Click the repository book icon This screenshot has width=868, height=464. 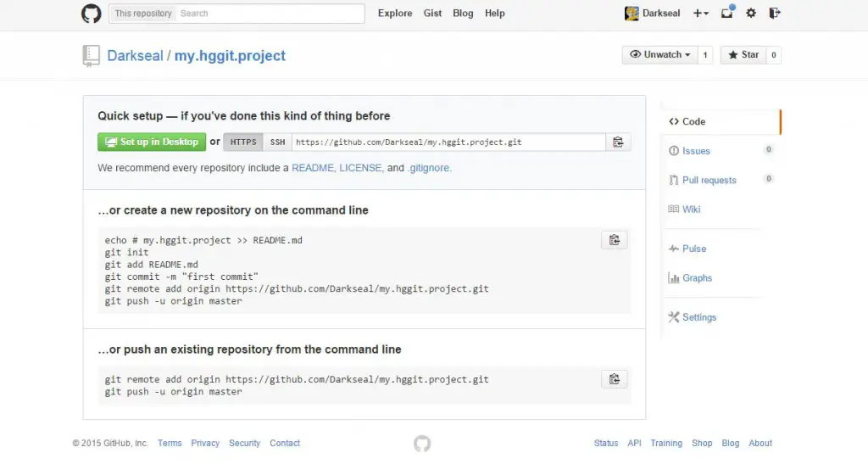(x=91, y=56)
